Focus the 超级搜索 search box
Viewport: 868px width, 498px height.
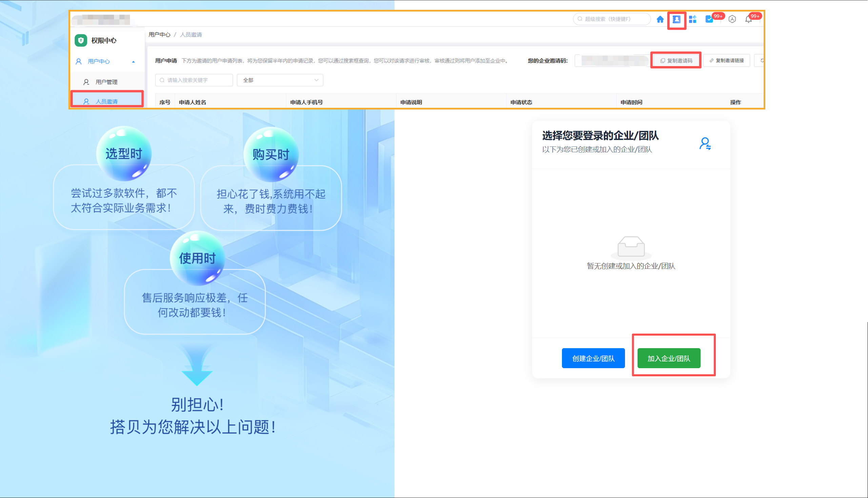[x=612, y=19]
